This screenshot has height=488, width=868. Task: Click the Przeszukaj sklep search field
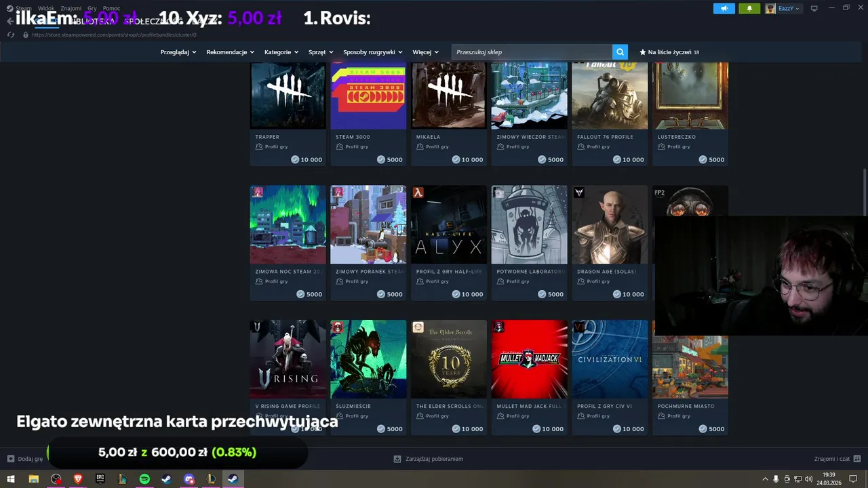[x=532, y=52]
